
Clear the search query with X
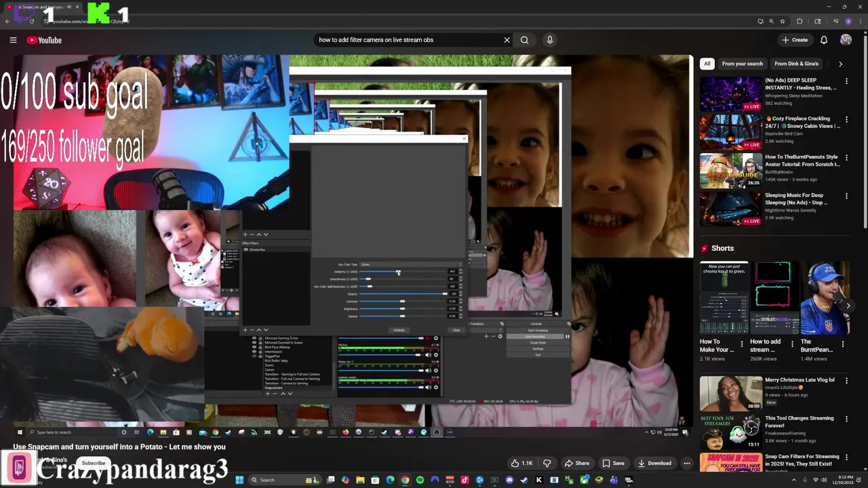click(507, 40)
